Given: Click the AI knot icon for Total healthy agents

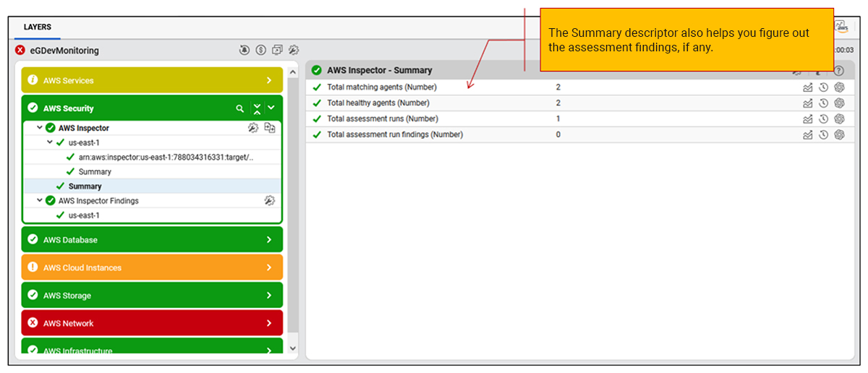Looking at the screenshot, I should click(x=839, y=103).
